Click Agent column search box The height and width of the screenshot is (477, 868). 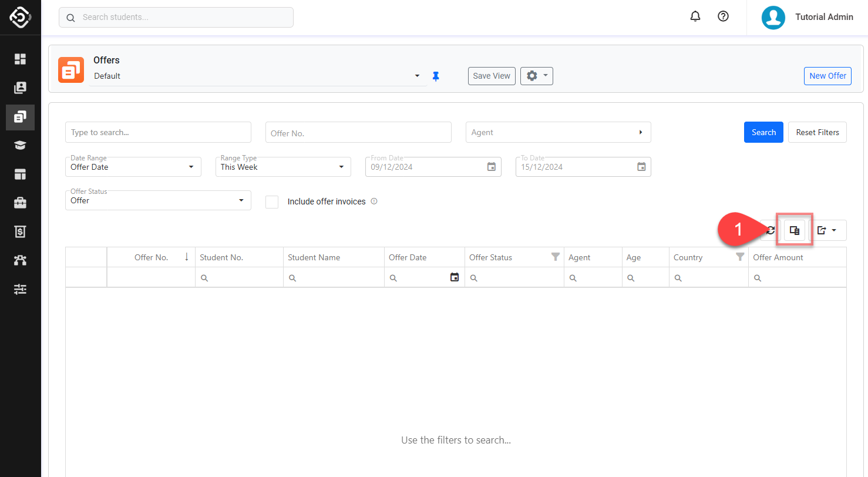[x=593, y=277]
